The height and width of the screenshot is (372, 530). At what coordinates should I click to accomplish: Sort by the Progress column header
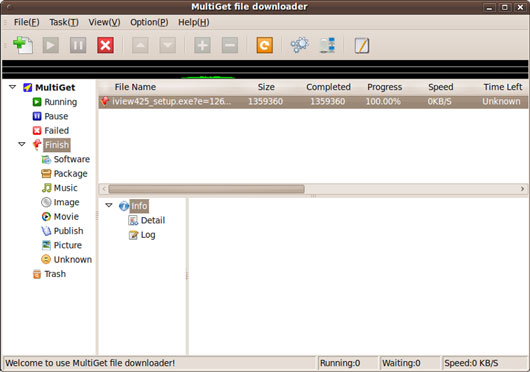coord(385,87)
